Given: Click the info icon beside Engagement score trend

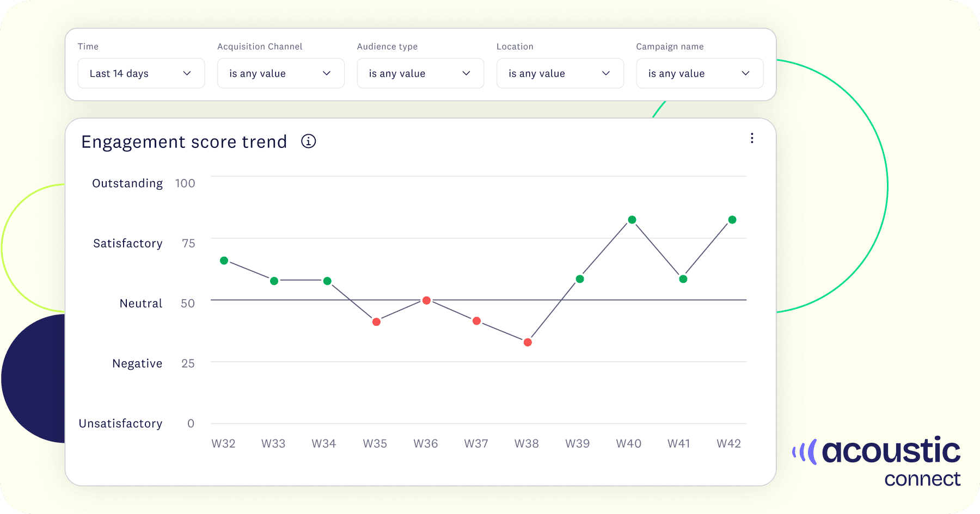Looking at the screenshot, I should pos(308,141).
